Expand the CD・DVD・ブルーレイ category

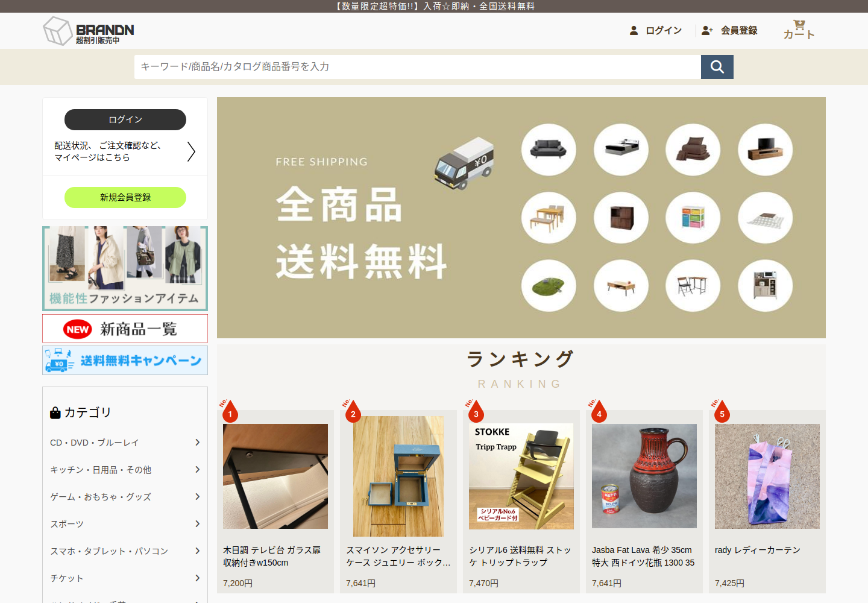click(125, 443)
